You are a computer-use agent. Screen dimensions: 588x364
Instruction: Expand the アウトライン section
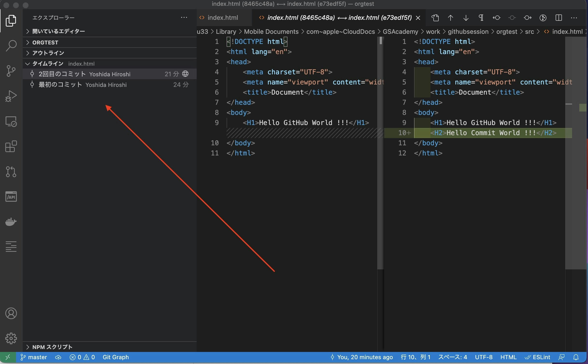pos(48,53)
